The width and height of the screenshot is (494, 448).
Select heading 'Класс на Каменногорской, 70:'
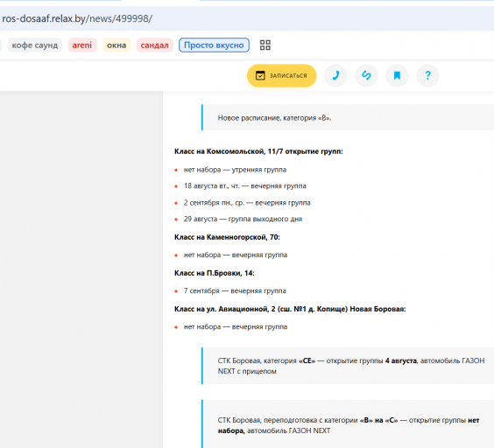pyautogui.click(x=227, y=237)
